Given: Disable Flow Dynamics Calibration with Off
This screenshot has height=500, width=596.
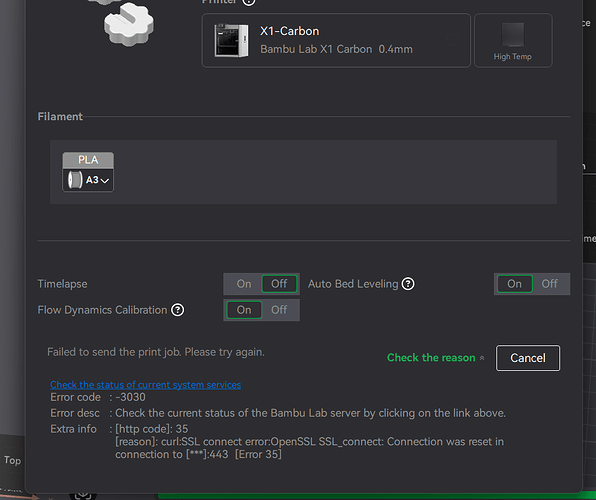Looking at the screenshot, I should pyautogui.click(x=279, y=310).
